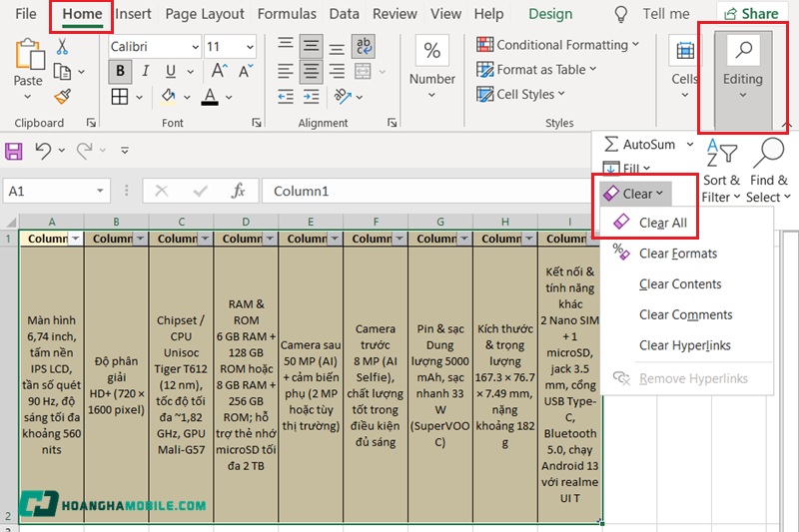Click the Increase Indent icon
Screen dimensions: 799x532
tap(311, 96)
